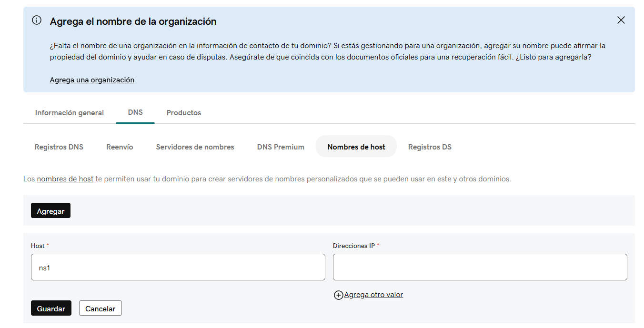
Task: Open the 'Agrega una organización' link
Action: 92,80
